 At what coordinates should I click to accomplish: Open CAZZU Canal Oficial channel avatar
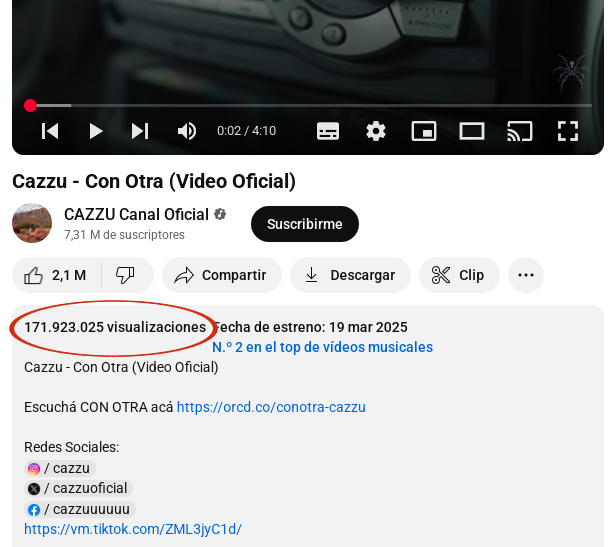pos(32,223)
